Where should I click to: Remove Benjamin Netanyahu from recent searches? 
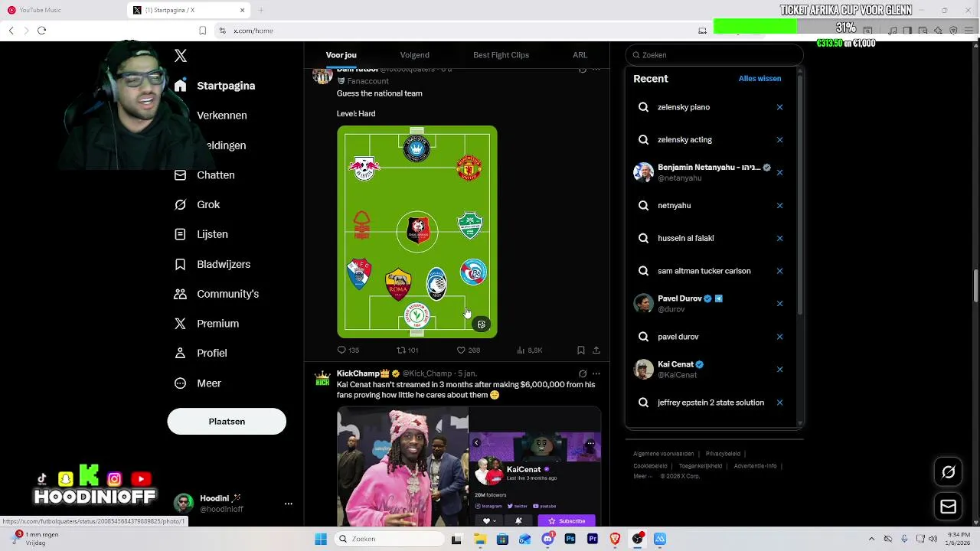779,172
